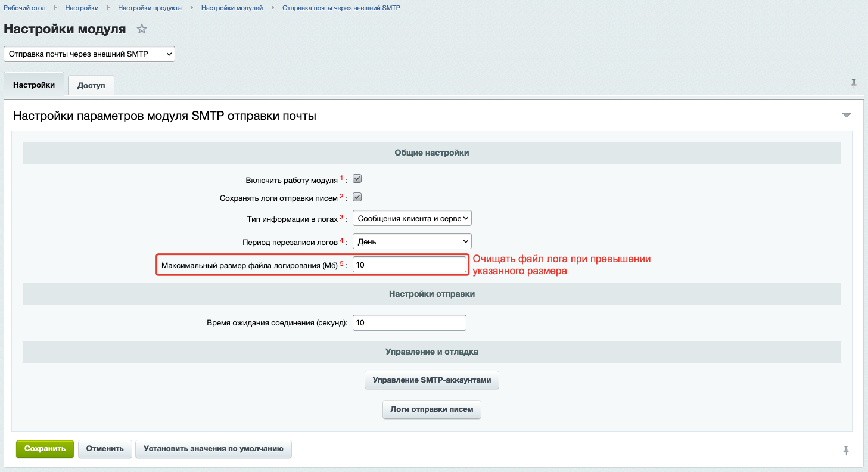
Task: Click footnote 1 next to 'Включить работу модуля'
Action: (x=342, y=178)
